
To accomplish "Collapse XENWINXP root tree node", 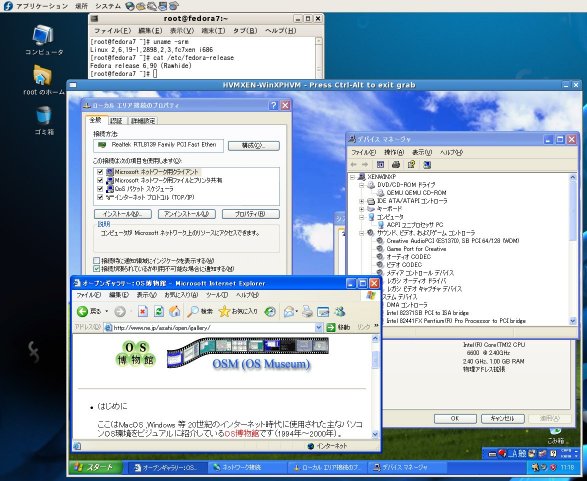I will pyautogui.click(x=352, y=177).
